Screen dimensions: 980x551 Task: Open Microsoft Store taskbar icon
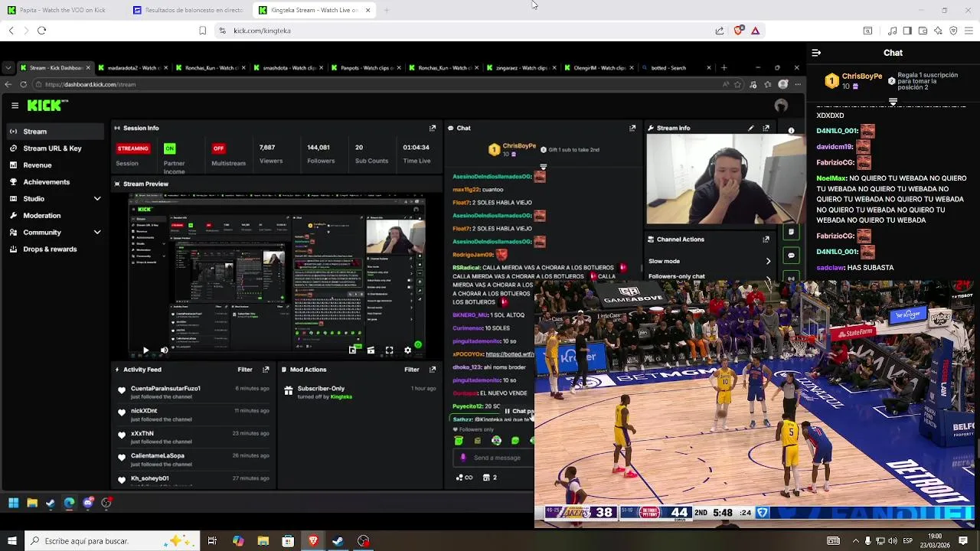tap(288, 541)
